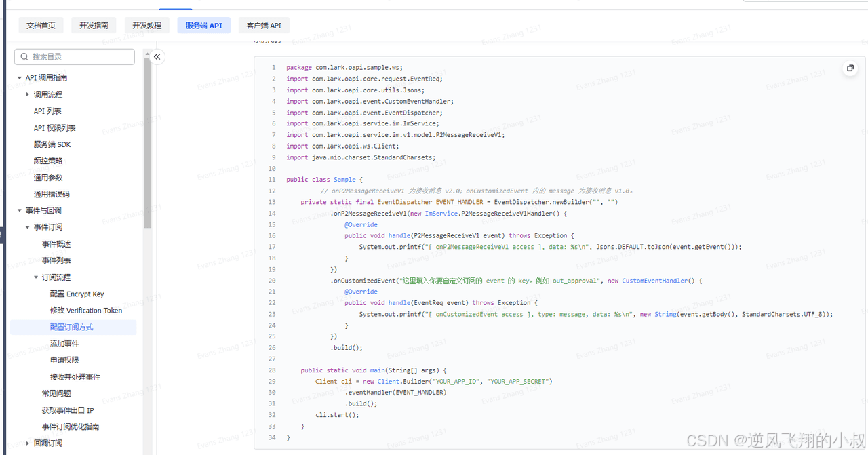868x455 pixels.
Task: Collapse the 事件订阅 tree node
Action: tap(28, 227)
